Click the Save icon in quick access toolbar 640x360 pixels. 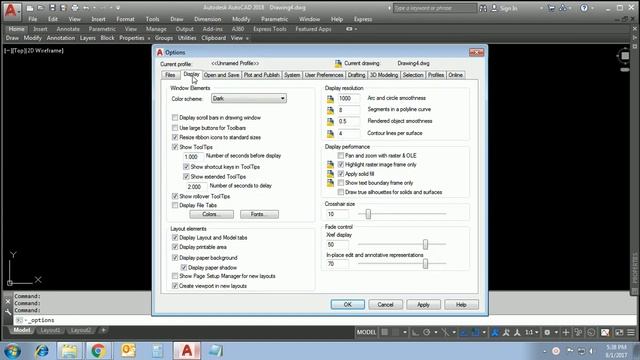tap(52, 8)
